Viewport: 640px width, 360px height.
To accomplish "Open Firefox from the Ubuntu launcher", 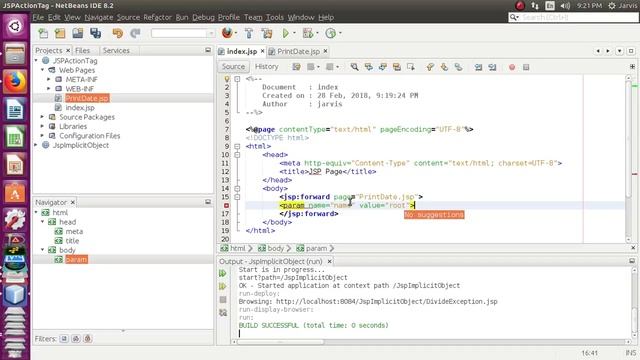I will (x=15, y=82).
